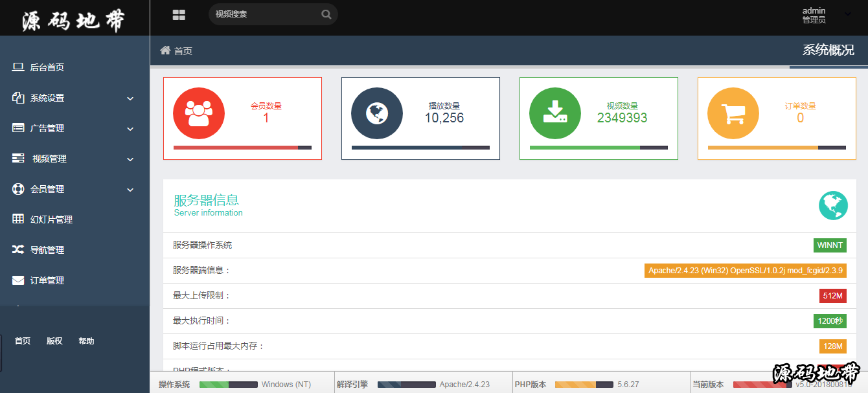Open 后台首页 in the sidebar
The width and height of the screenshot is (868, 393).
(x=47, y=67)
